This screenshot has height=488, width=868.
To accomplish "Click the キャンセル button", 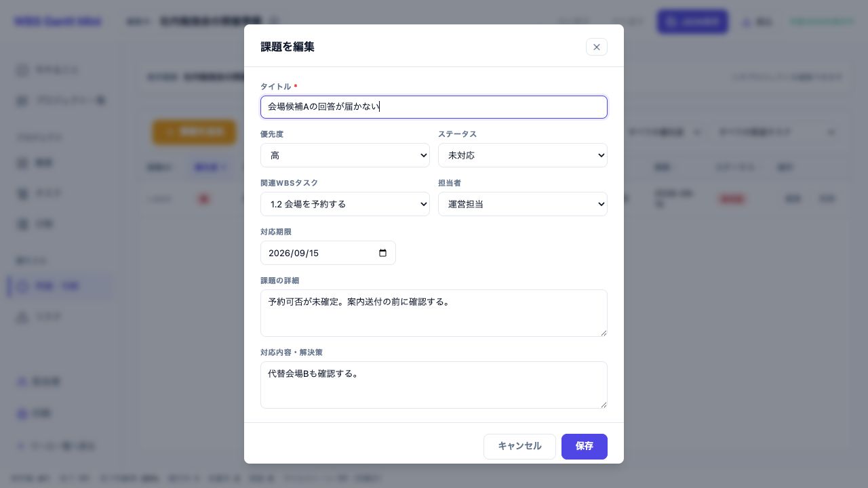I will point(519,447).
